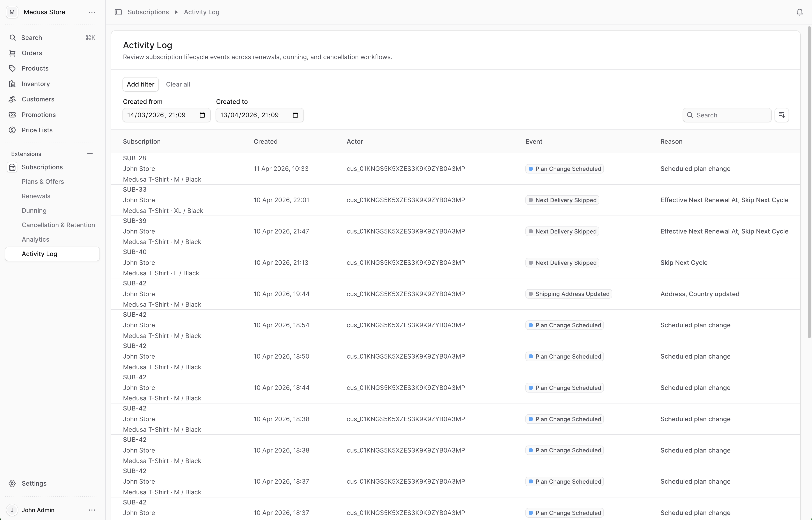Click the Subscriptions calendar icon

click(12, 167)
